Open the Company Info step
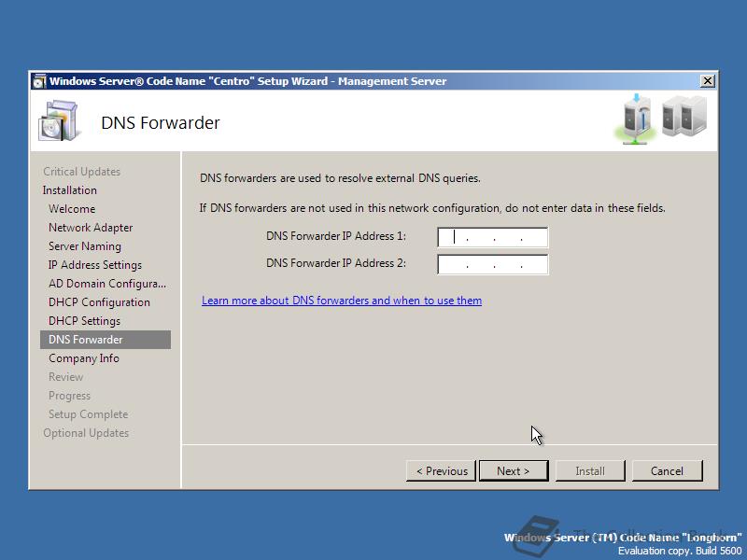This screenshot has height=560, width=747. pos(84,358)
